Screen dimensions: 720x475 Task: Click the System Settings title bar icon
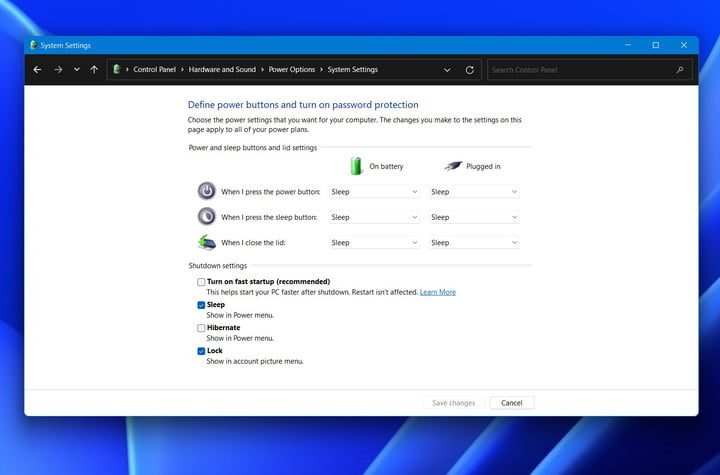34,45
